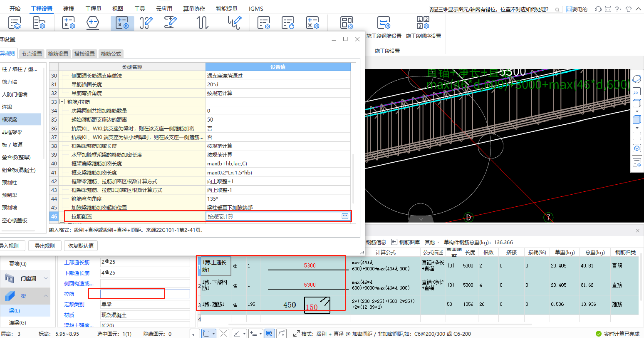
Task: Toggle the cross-hair X status bar icon
Action: (224, 334)
